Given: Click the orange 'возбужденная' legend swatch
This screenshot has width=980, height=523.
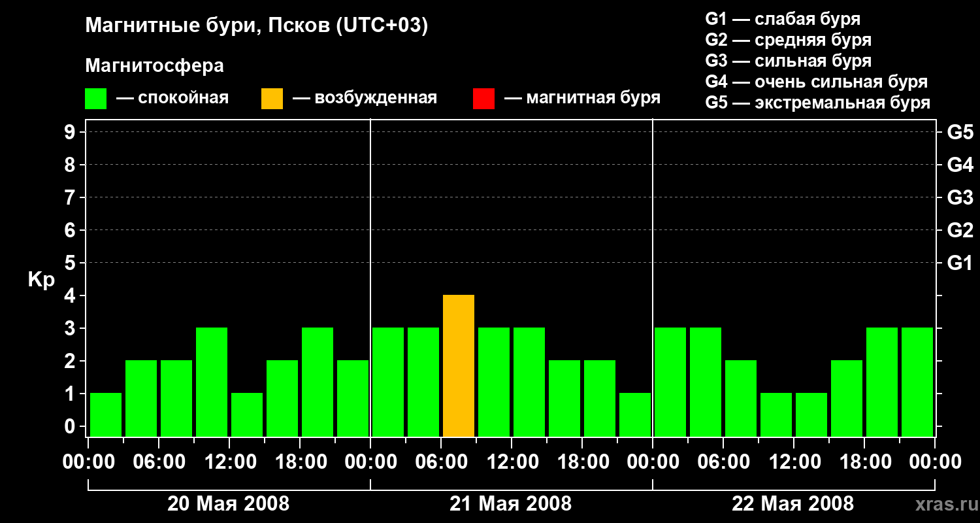Looking at the screenshot, I should pos(272,98).
